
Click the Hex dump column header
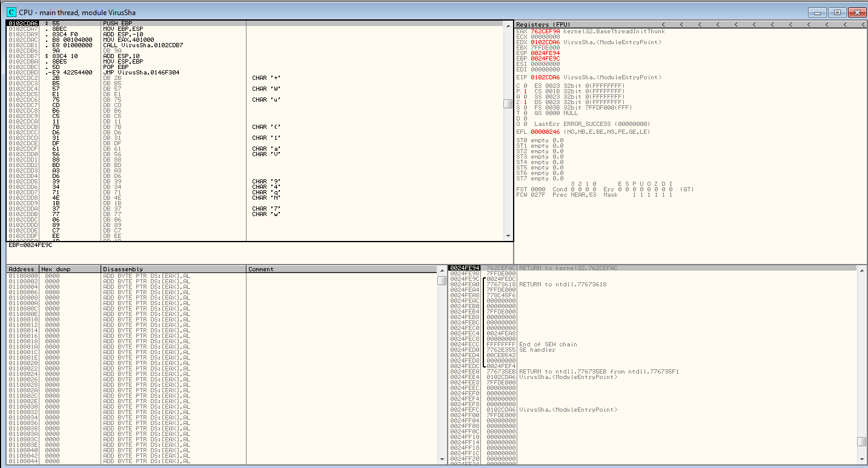coord(70,269)
